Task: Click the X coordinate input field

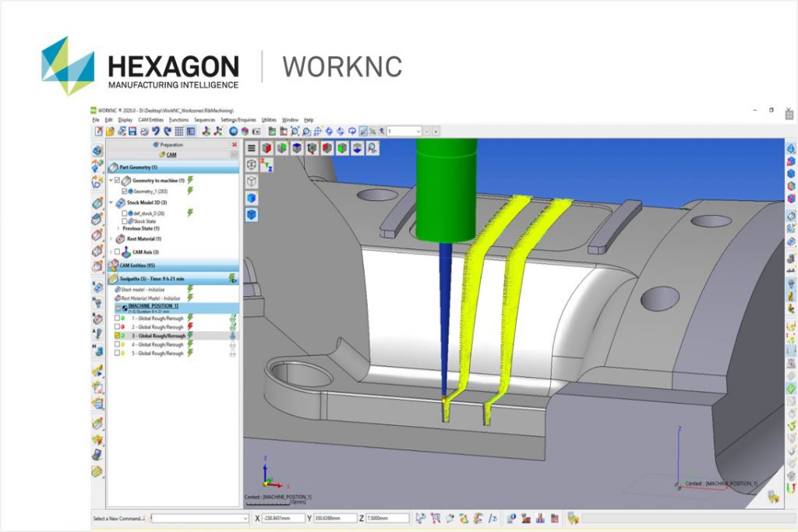Action: (x=284, y=518)
